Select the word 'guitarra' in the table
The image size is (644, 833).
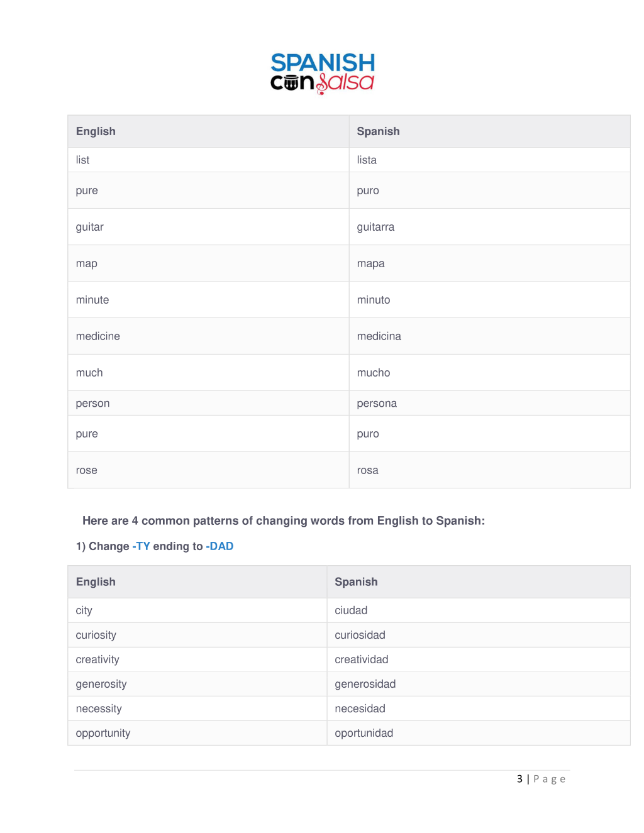coord(375,227)
